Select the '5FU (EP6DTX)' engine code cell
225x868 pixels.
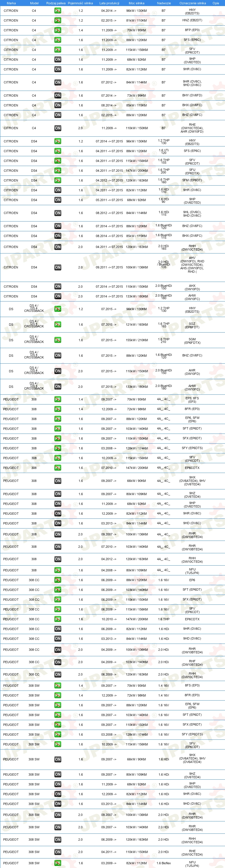pyautogui.click(x=192, y=171)
